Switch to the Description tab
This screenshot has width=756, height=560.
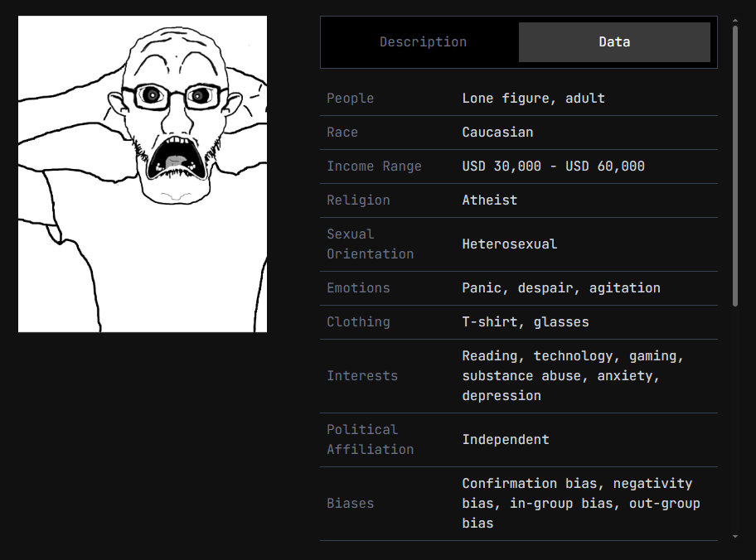pyautogui.click(x=423, y=42)
